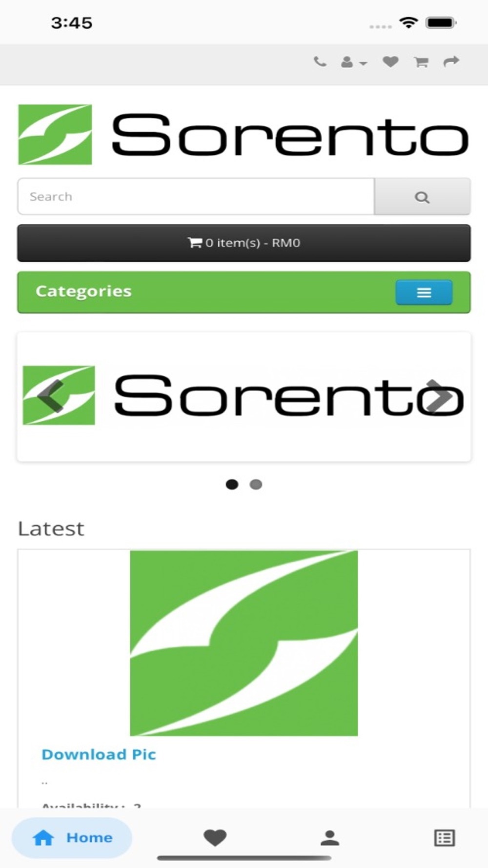Switch to the Home tab
This screenshot has width=488, height=868.
click(x=72, y=838)
